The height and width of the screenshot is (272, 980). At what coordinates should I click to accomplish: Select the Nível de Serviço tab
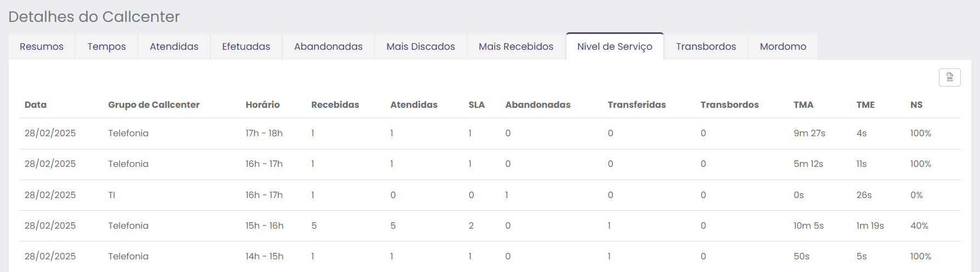point(615,47)
